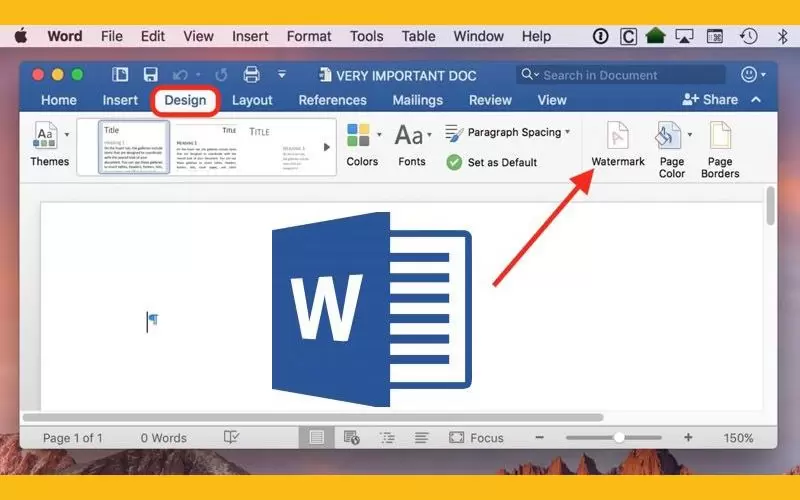This screenshot has width=800, height=500.
Task: Expand the Colors dropdown arrow
Action: pos(379,135)
